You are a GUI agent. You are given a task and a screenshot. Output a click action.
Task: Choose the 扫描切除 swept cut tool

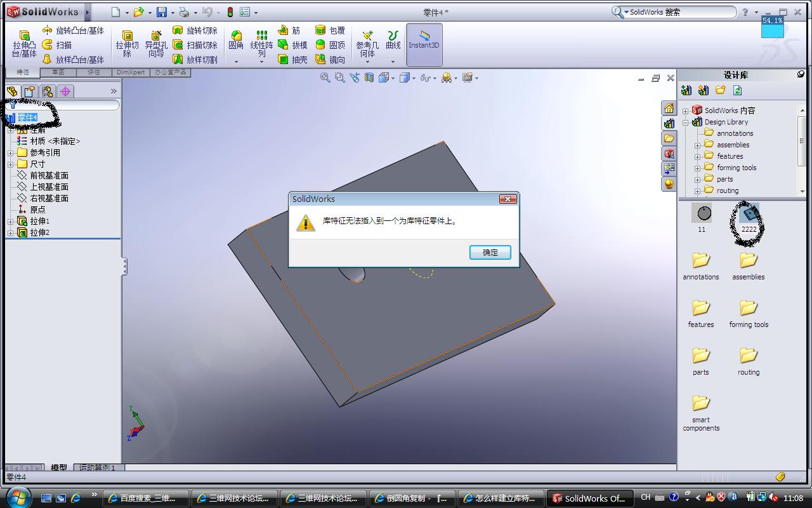(195, 45)
